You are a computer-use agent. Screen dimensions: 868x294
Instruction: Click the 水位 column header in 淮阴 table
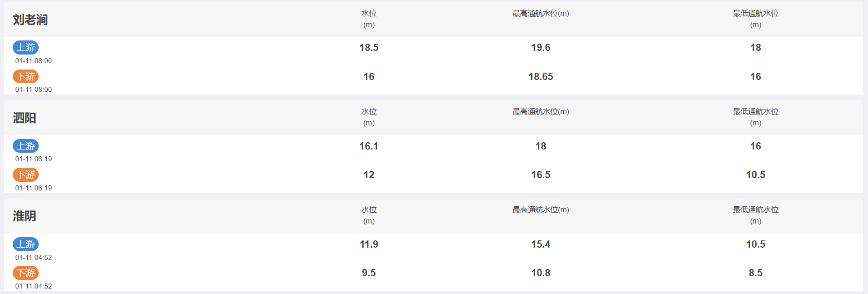tap(369, 215)
